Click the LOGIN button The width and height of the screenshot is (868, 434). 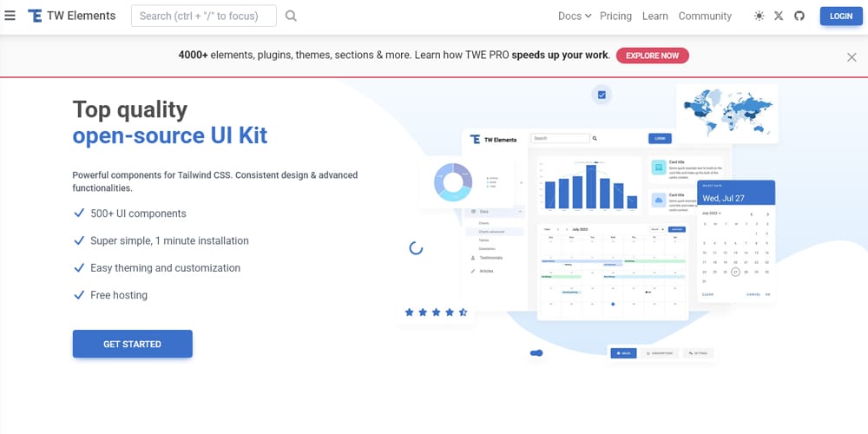point(841,16)
